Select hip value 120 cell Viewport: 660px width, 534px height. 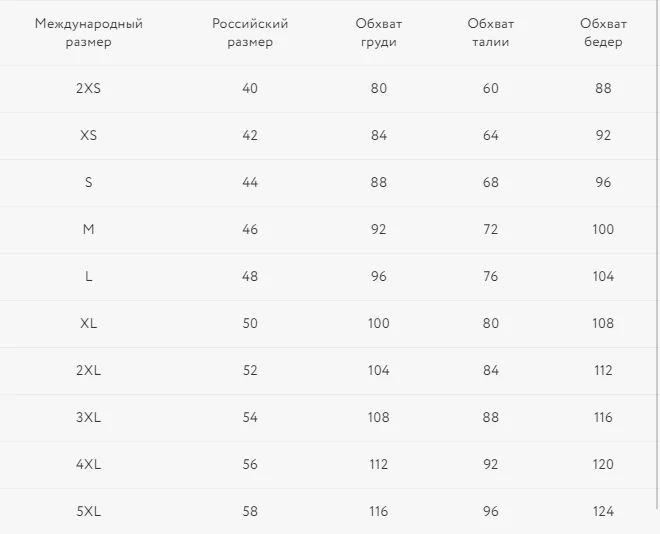point(603,464)
